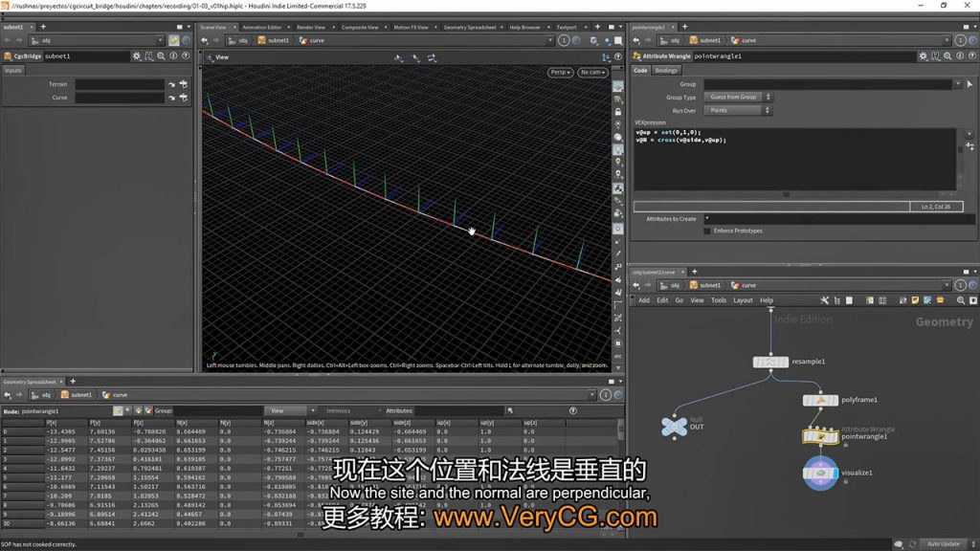Click sticky note icon in network toolbar

pyautogui.click(x=915, y=300)
